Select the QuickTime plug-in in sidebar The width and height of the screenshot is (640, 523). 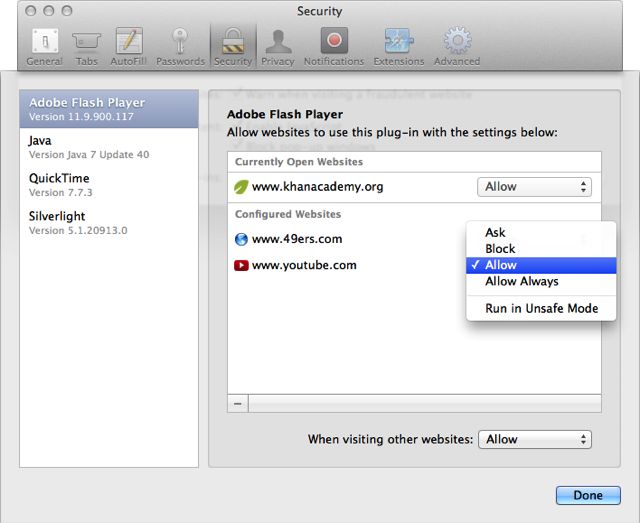[109, 185]
